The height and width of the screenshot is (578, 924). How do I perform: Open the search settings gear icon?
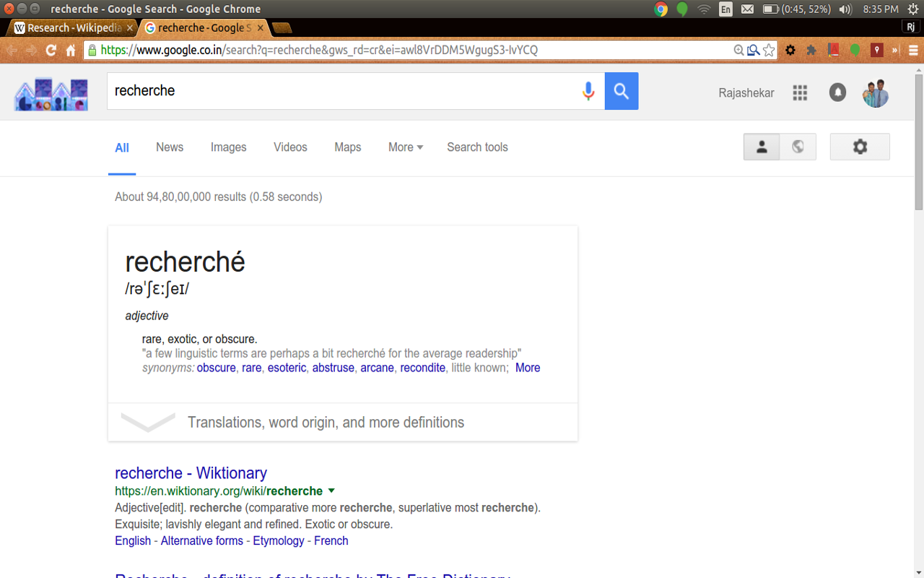tap(860, 147)
